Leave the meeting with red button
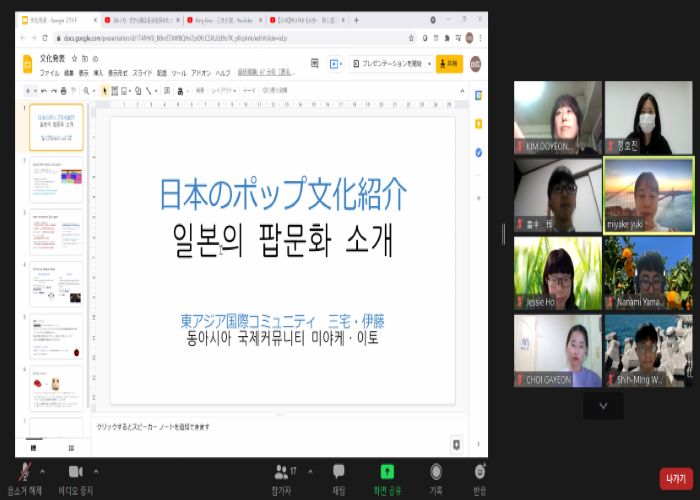Image resolution: width=700 pixels, height=500 pixels. 675,477
